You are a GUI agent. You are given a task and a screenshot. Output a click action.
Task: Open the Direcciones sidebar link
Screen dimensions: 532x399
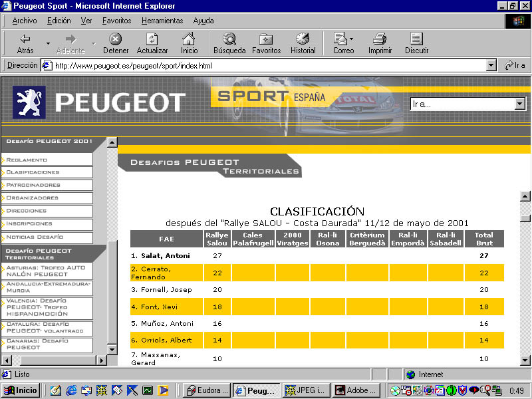(47, 211)
